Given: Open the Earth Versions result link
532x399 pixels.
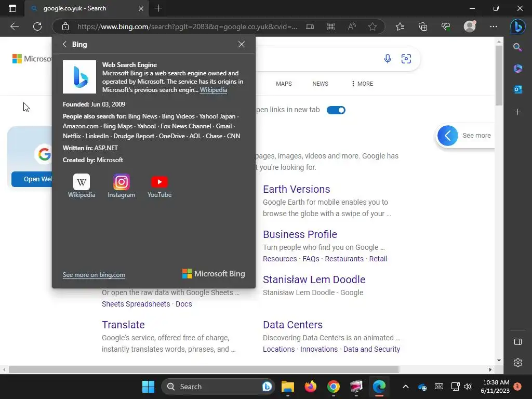Looking at the screenshot, I should click(x=296, y=189).
